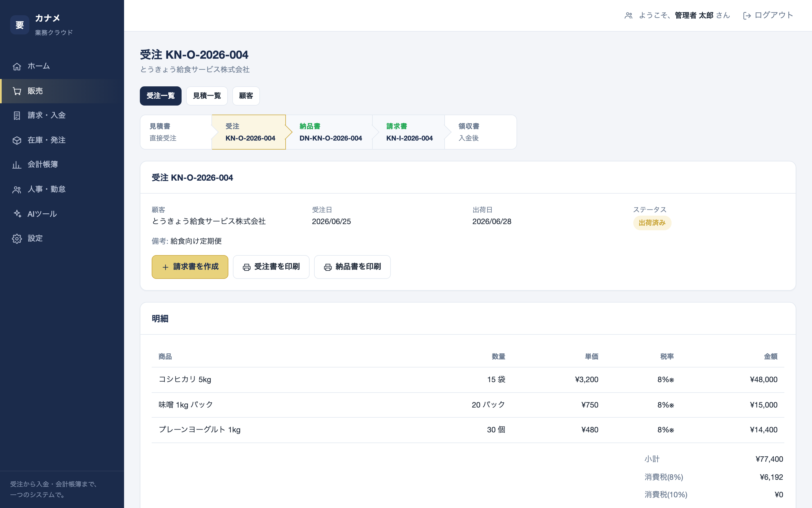This screenshot has height=508, width=812.
Task: Click the page heading 受注 KN-O-2026-004
Action: pos(194,54)
